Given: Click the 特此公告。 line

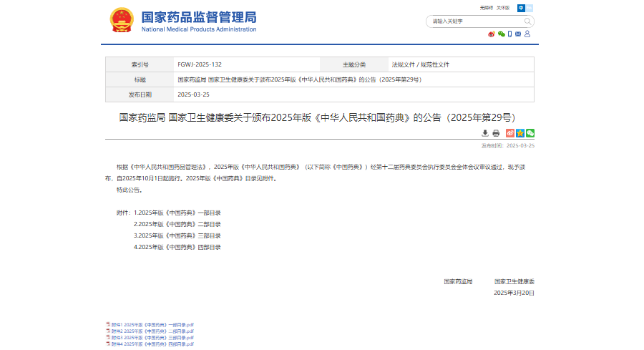Looking at the screenshot, I should tap(130, 190).
